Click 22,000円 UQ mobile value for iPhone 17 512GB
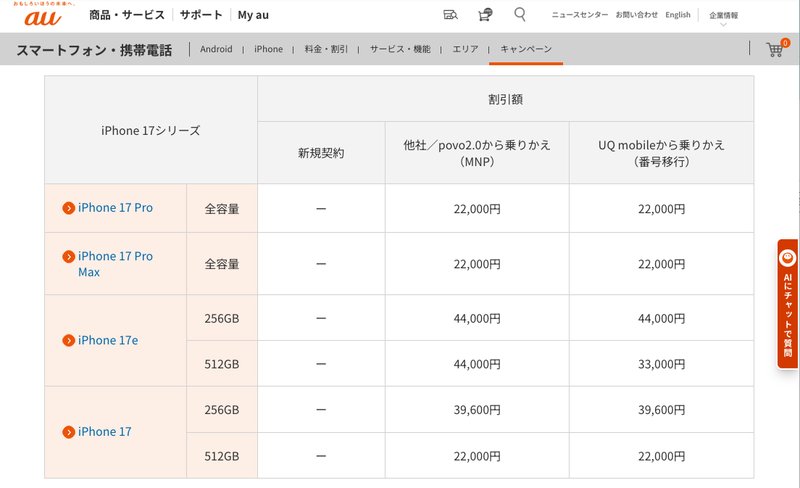 click(x=661, y=456)
